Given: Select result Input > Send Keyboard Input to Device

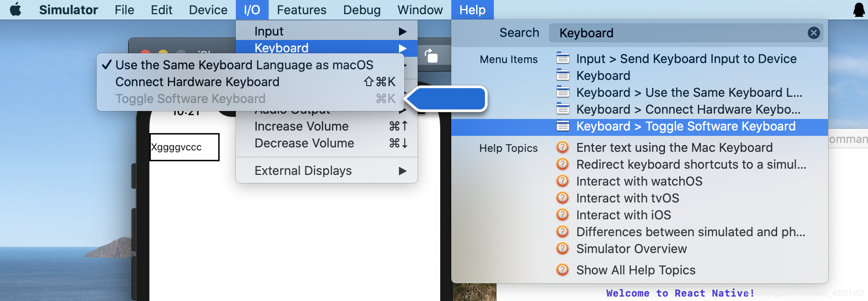Looking at the screenshot, I should [x=686, y=59].
